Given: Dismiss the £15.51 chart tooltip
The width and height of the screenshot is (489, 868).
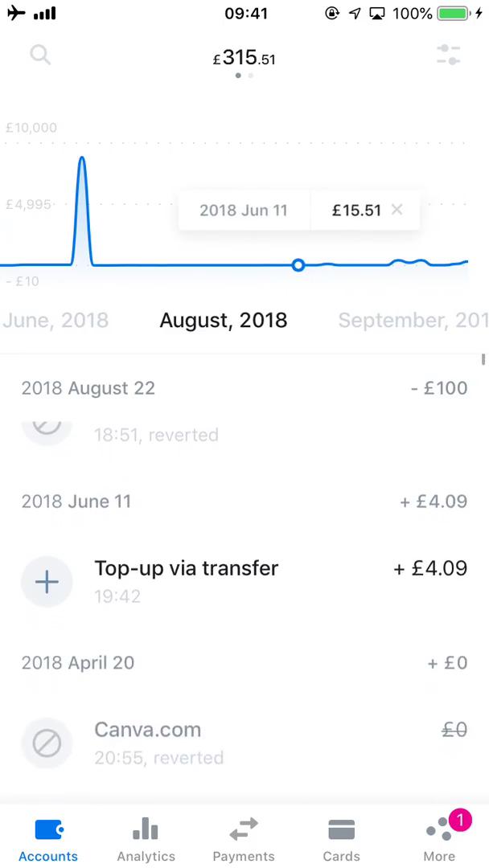Looking at the screenshot, I should pos(397,210).
